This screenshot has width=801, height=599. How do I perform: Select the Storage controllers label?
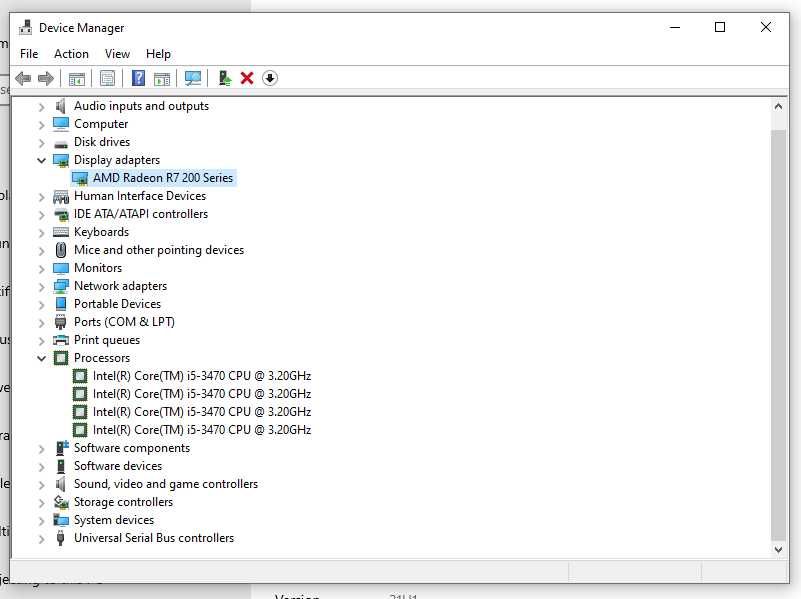[123, 502]
